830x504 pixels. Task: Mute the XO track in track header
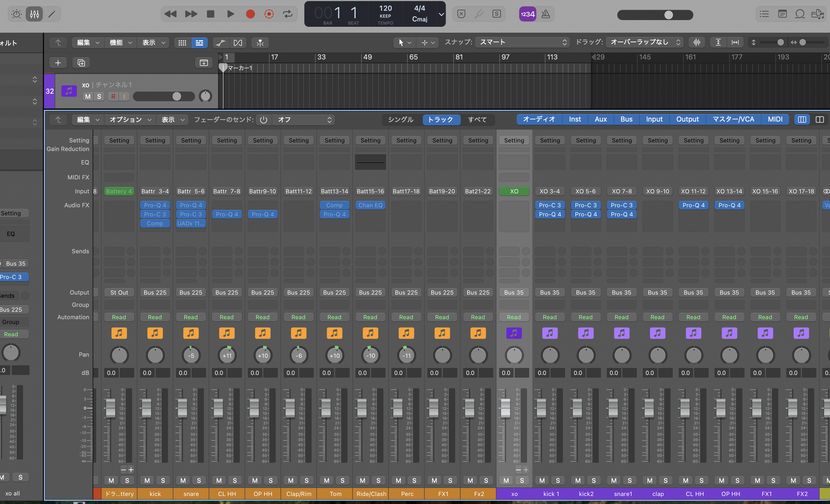[x=88, y=97]
